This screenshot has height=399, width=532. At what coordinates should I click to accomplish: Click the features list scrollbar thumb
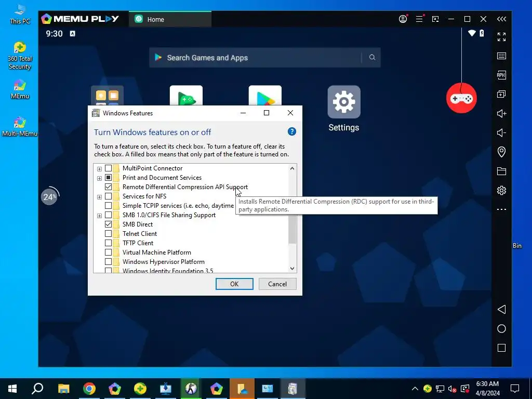(292, 229)
